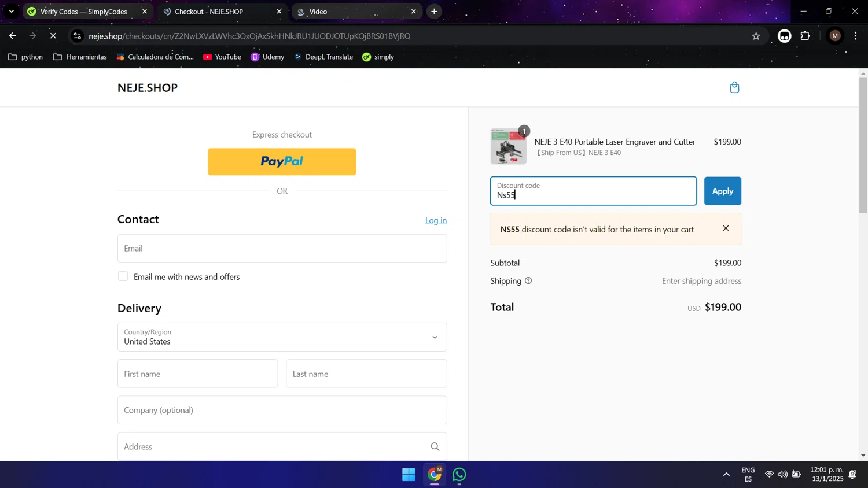Focus the Email input field

tap(282, 248)
